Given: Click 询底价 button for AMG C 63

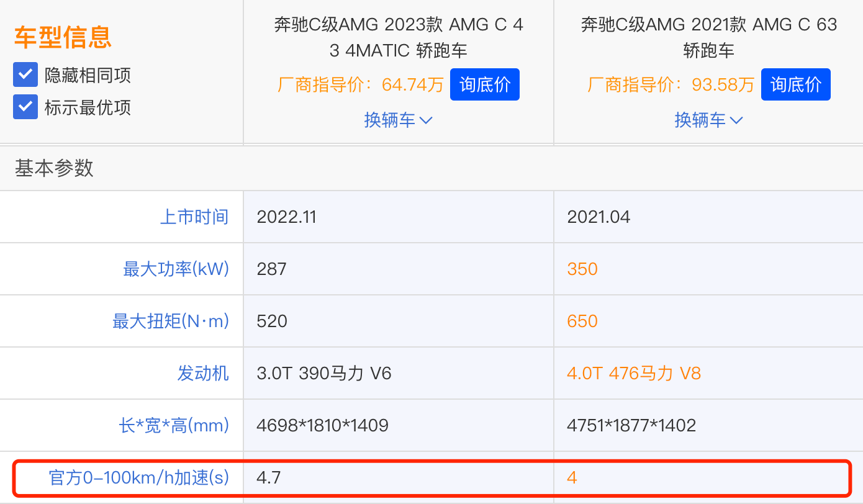Looking at the screenshot, I should [x=795, y=84].
